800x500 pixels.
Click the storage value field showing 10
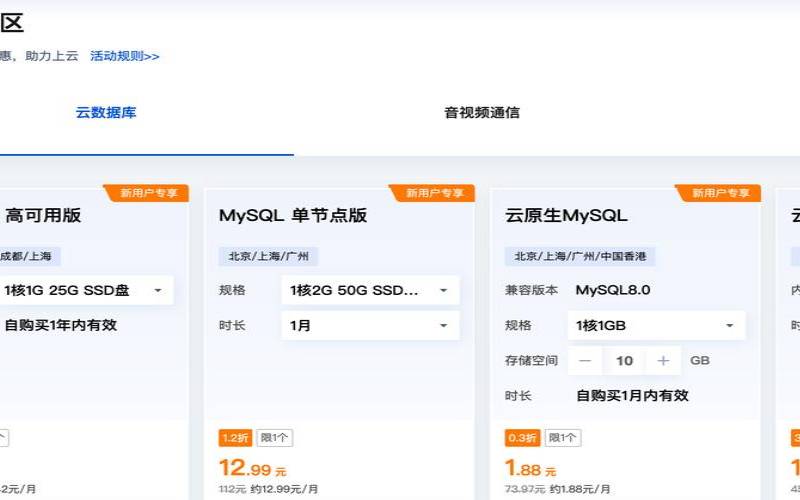624,361
